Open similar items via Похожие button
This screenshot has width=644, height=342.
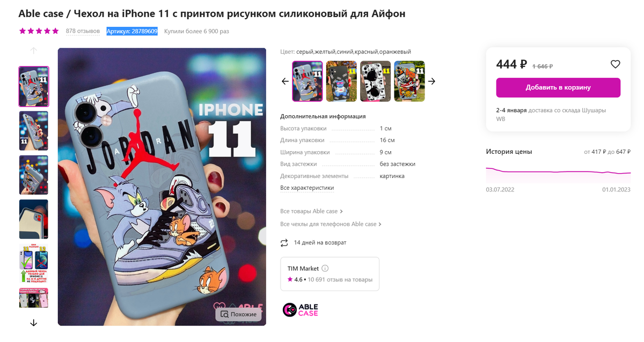click(238, 314)
